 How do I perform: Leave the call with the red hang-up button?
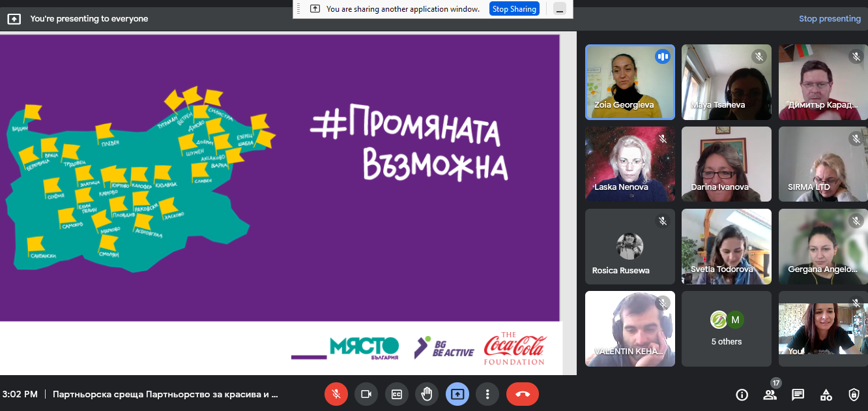point(522,394)
